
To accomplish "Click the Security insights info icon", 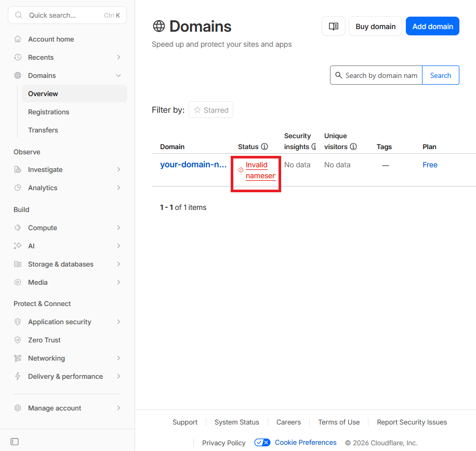I will pos(314,147).
